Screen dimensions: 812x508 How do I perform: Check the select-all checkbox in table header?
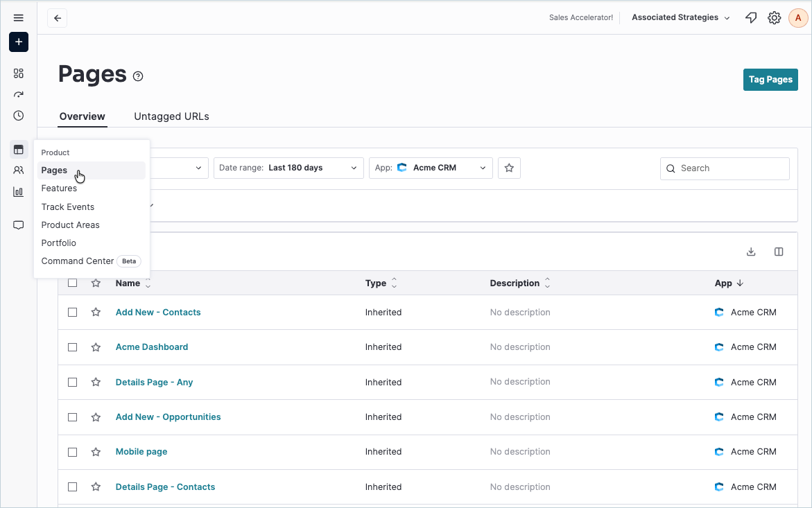(x=73, y=283)
